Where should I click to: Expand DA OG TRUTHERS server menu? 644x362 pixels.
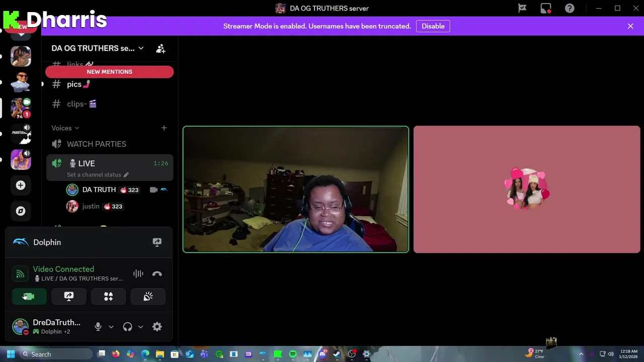98,48
